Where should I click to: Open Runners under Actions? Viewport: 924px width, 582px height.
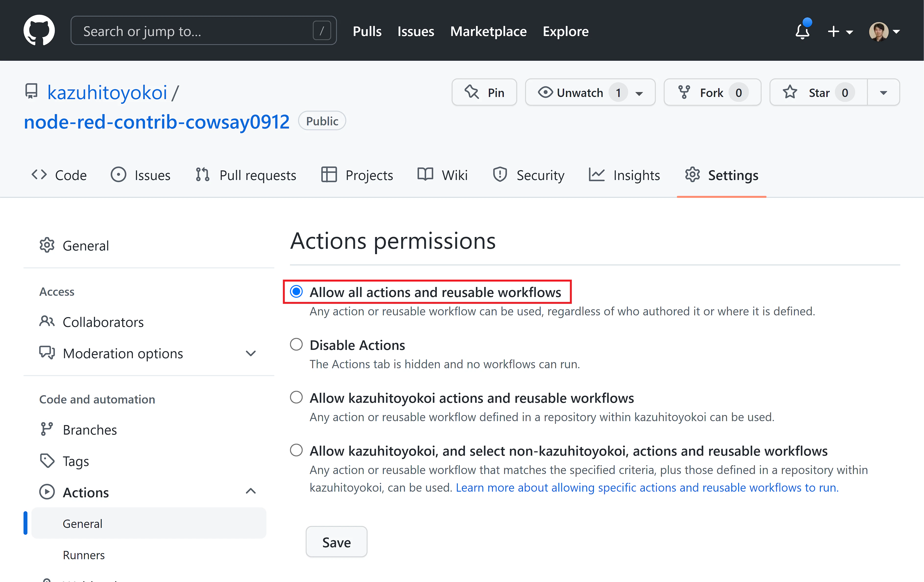point(149,555)
